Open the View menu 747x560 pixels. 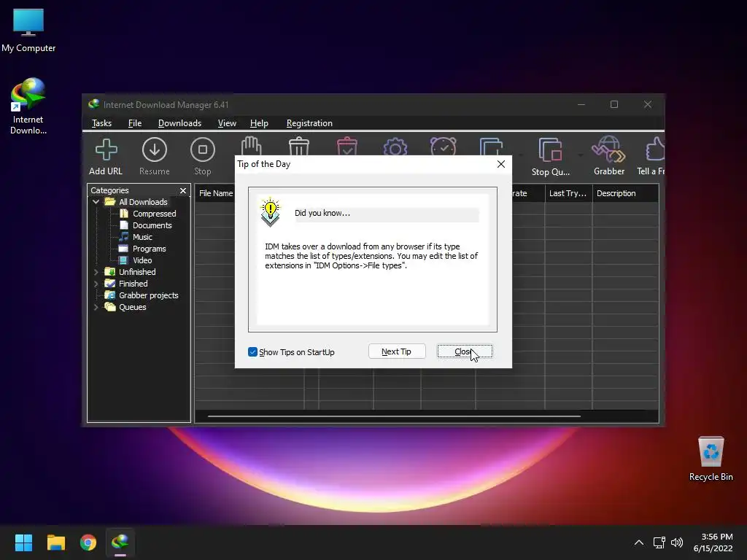coord(227,123)
